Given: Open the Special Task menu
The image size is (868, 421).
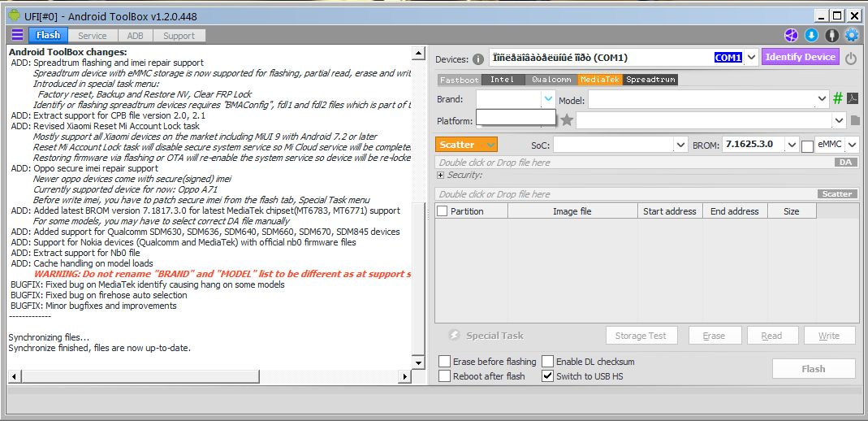Looking at the screenshot, I should [494, 336].
